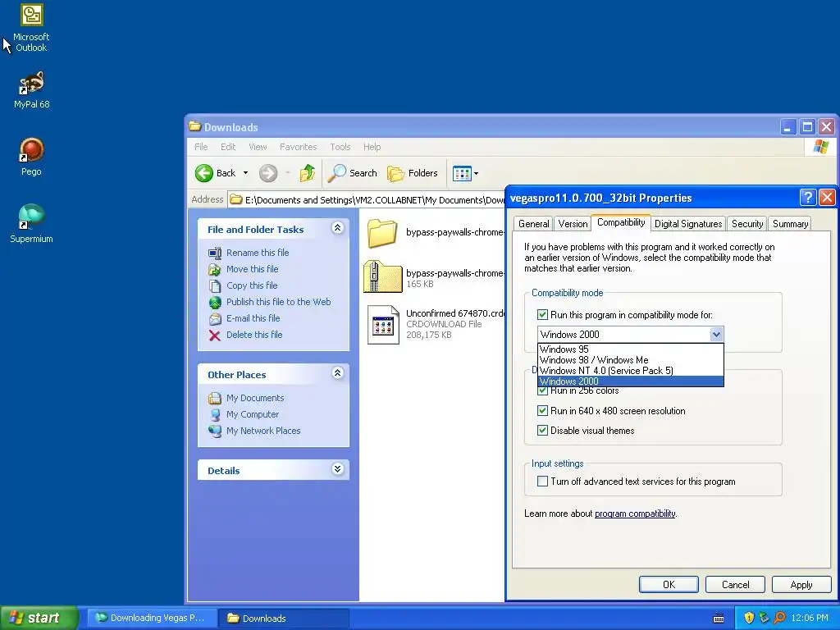The width and height of the screenshot is (840, 630).
Task: Toggle the Folders pane button
Action: 413,173
